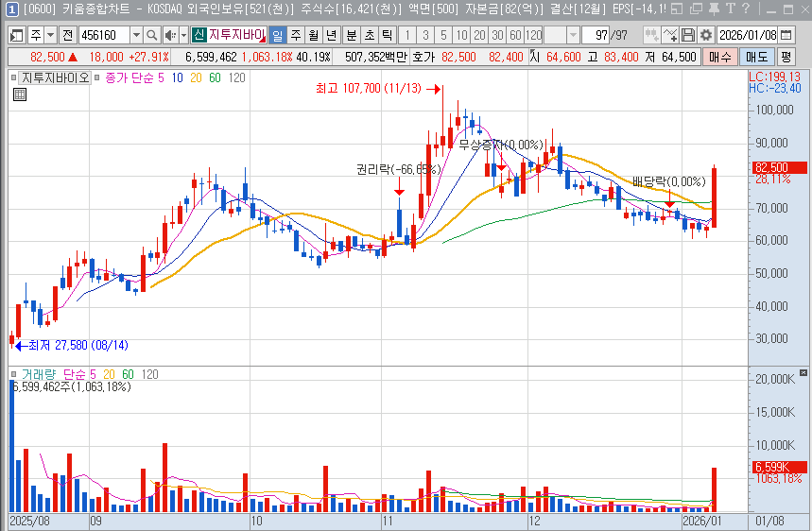Click the 배당락(0.00%) event marker

coord(669,181)
